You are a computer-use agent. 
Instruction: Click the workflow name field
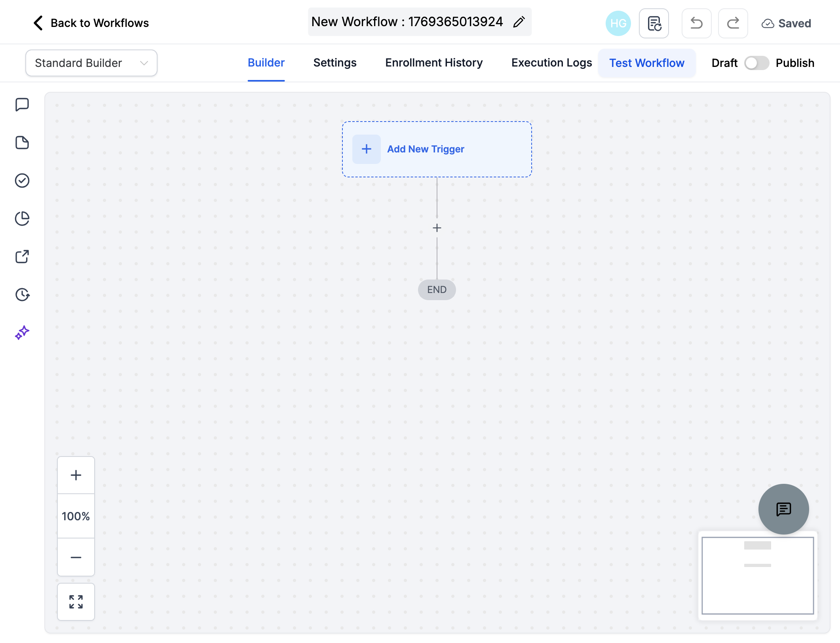tap(420, 22)
